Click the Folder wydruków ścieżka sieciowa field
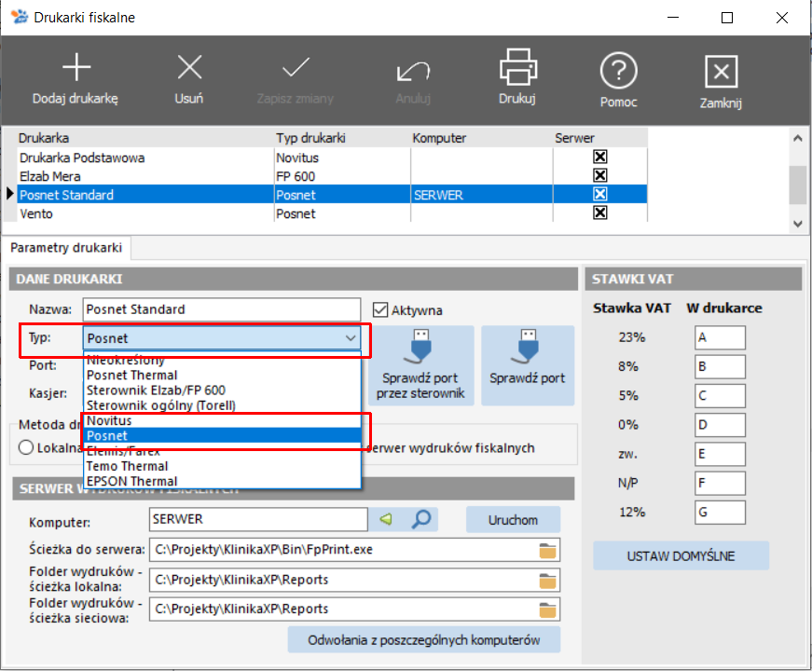This screenshot has height=671, width=812. tap(344, 609)
